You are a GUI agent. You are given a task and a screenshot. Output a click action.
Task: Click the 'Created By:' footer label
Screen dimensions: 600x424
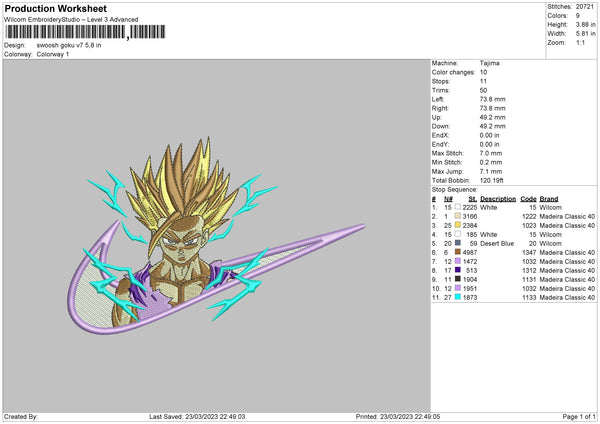[x=21, y=416]
